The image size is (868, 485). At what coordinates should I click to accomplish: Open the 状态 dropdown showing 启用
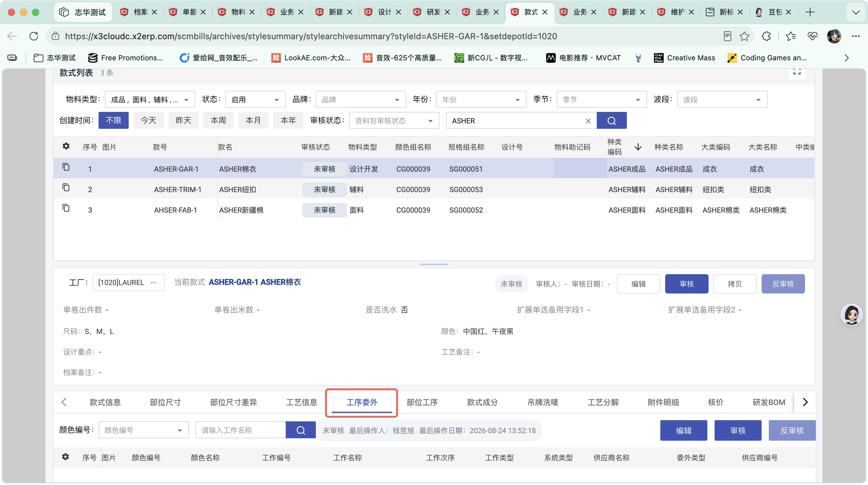tap(255, 100)
